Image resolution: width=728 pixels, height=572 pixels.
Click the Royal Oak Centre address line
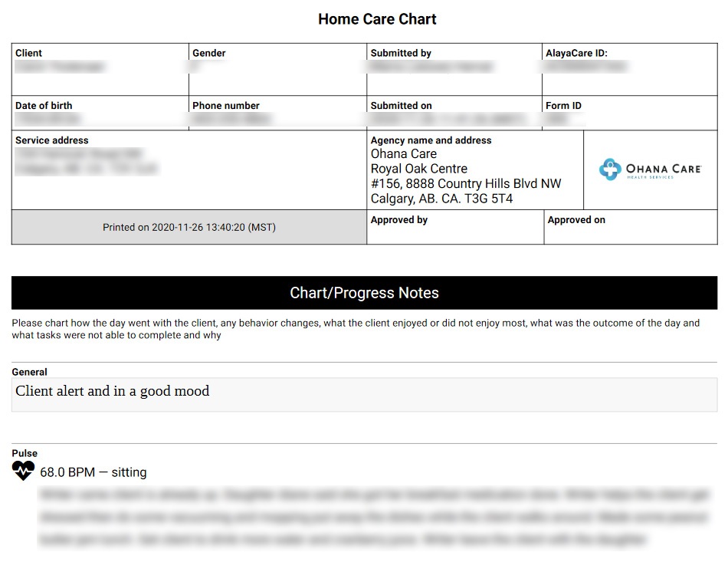(418, 169)
